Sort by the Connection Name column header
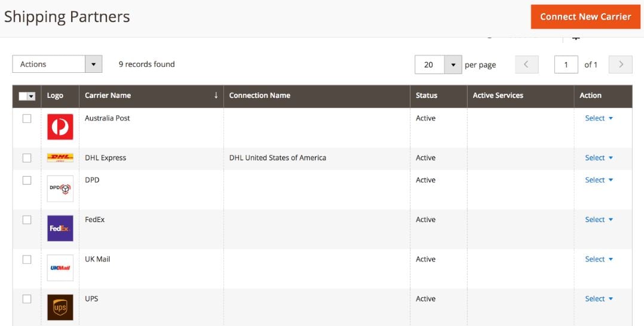Viewport: 644px width, 326px height. pyautogui.click(x=317, y=96)
